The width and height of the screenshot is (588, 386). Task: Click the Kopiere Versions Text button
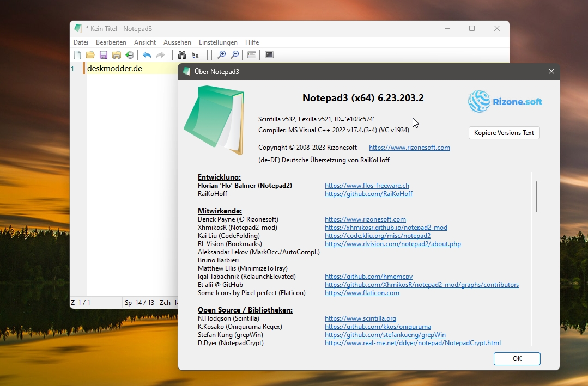(504, 133)
